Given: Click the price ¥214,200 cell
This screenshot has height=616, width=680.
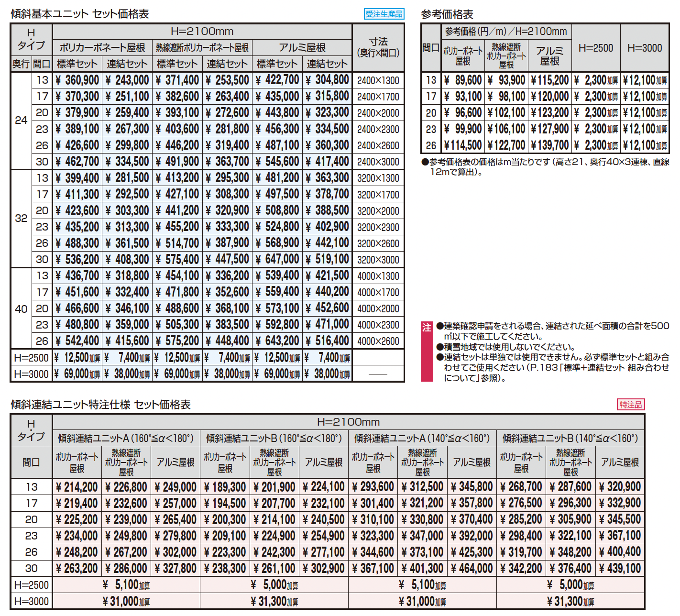Looking at the screenshot, I should tap(77, 487).
